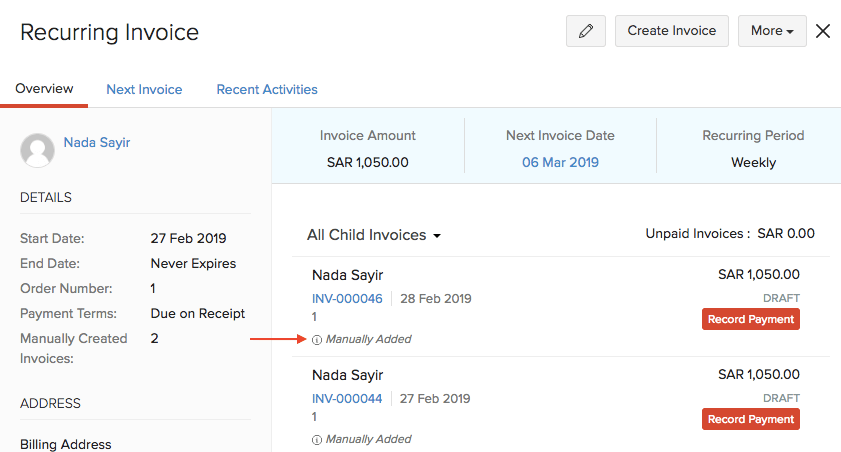Open the More dropdown menu
This screenshot has width=841, height=452.
[771, 31]
